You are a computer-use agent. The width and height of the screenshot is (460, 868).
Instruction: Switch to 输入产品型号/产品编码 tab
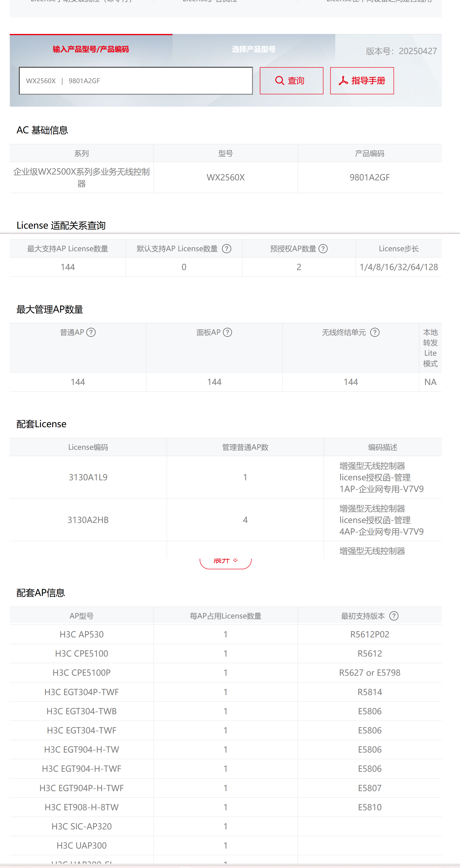91,49
